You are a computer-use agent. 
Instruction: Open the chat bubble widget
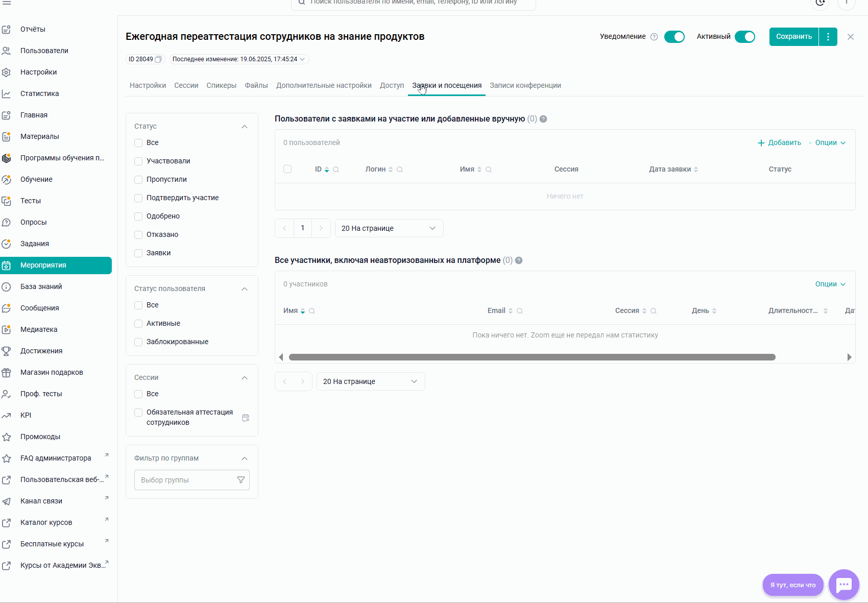click(844, 585)
